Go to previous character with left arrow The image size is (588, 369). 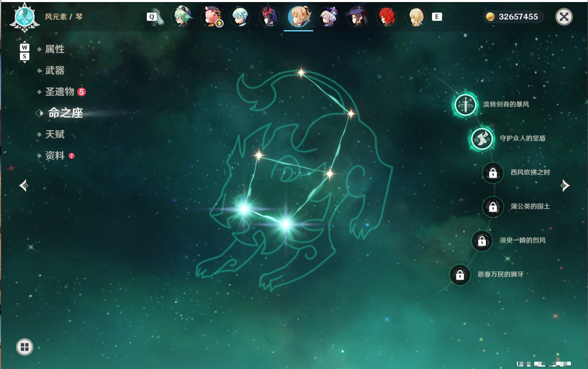24,186
